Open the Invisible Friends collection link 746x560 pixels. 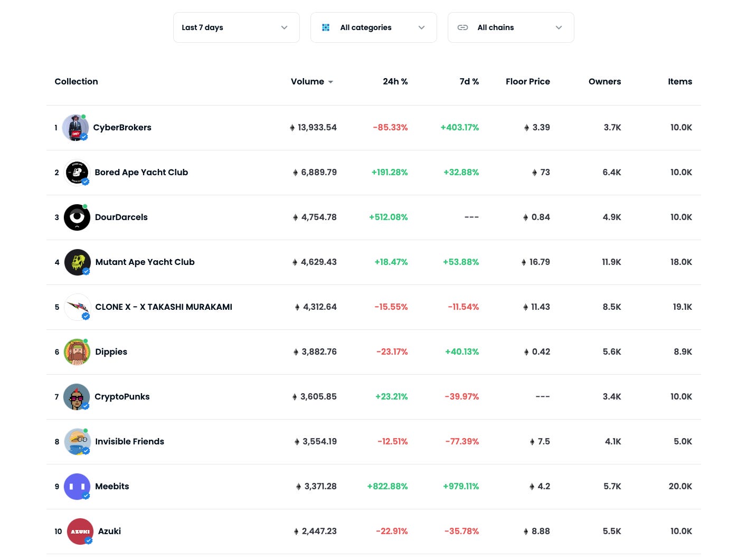[x=129, y=441]
